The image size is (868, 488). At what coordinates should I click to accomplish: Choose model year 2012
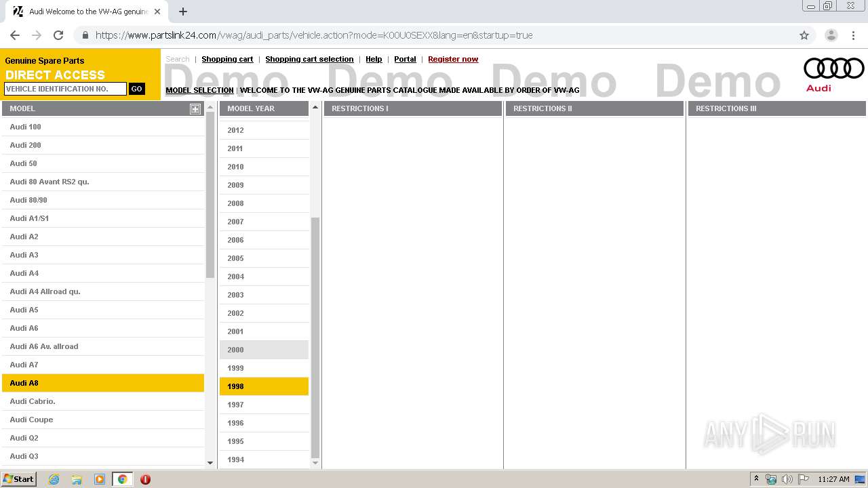click(x=264, y=130)
